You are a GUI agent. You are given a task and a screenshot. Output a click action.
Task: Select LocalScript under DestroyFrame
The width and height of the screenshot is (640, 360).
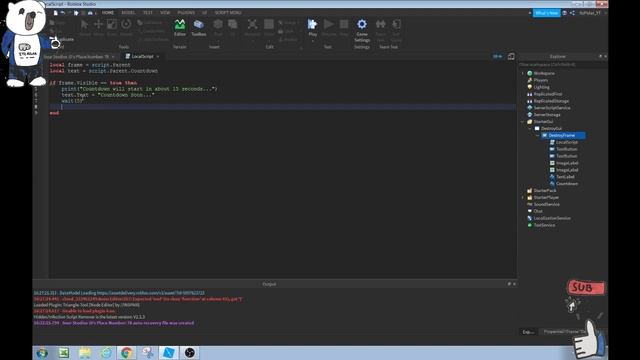coord(567,142)
